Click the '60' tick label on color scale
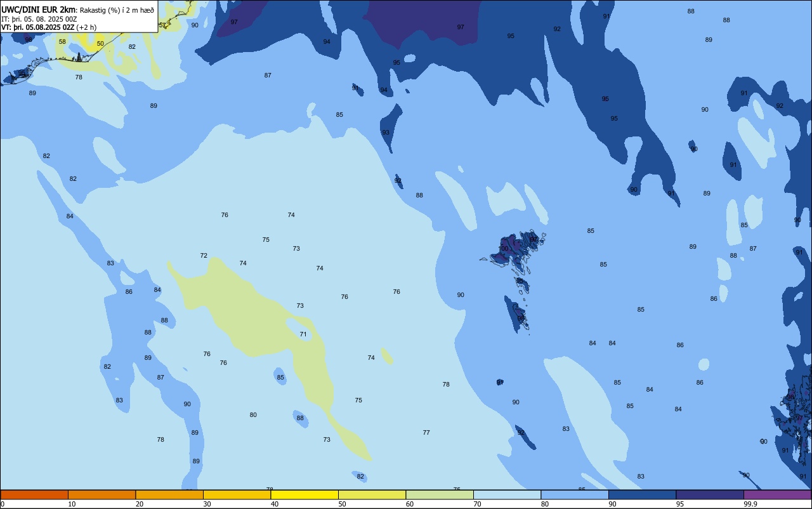This screenshot has width=812, height=509. click(x=410, y=504)
